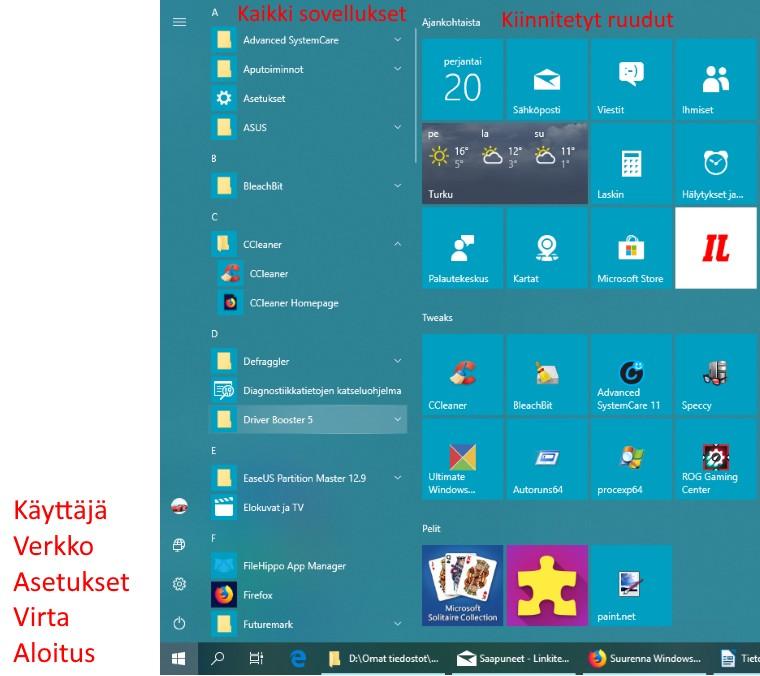Open the Turku weather tile
This screenshot has height=676, width=760.
(505, 164)
